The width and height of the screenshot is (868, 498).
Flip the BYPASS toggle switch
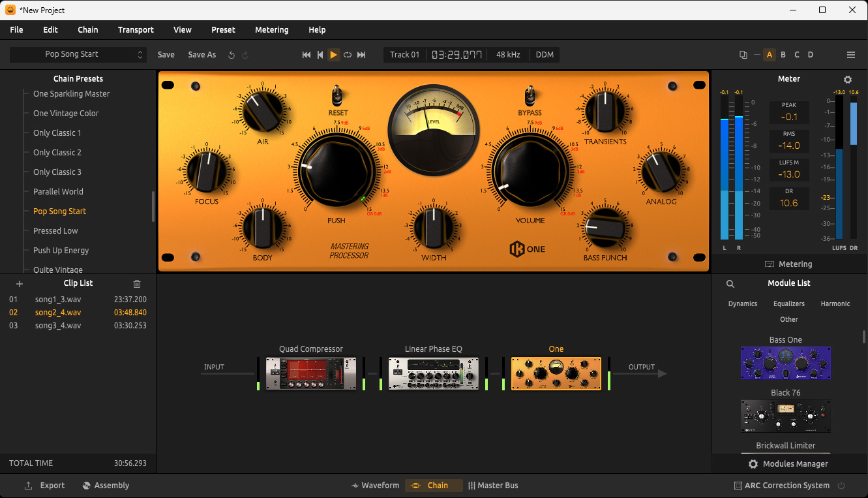530,96
